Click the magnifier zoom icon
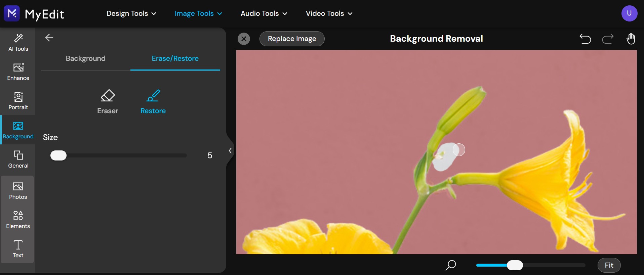Image resolution: width=644 pixels, height=275 pixels. coord(451,265)
